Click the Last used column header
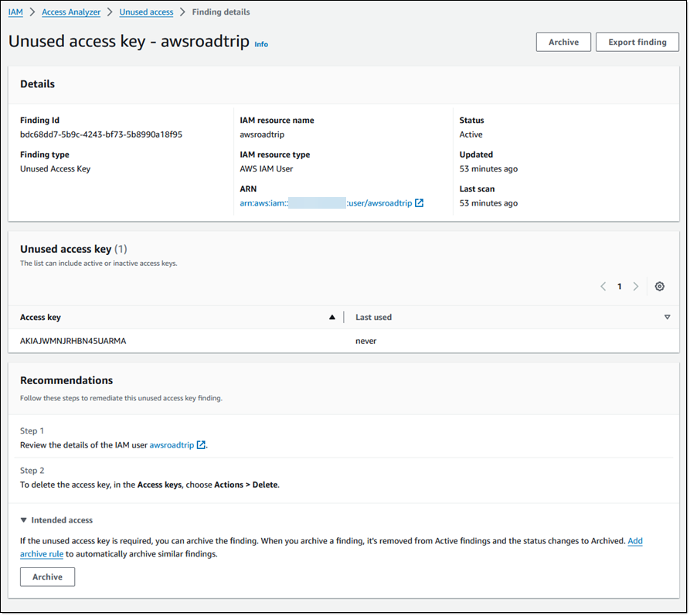The width and height of the screenshot is (690, 616). click(373, 318)
